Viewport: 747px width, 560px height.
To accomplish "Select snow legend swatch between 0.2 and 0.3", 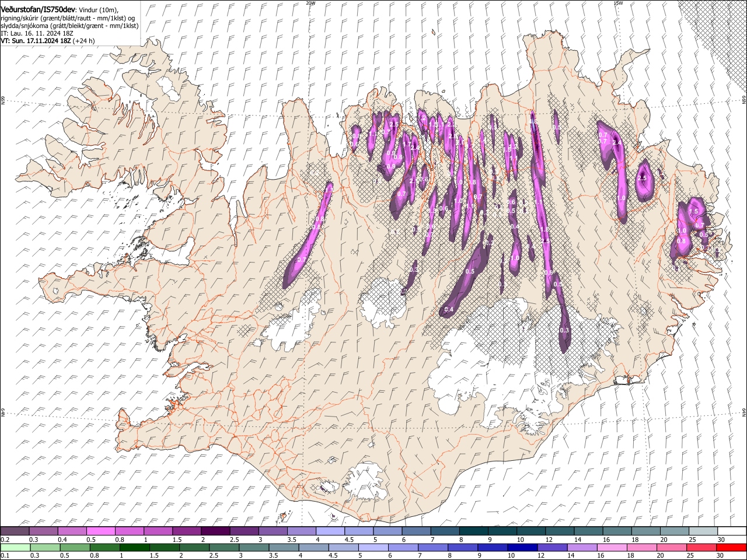I will [x=15, y=531].
